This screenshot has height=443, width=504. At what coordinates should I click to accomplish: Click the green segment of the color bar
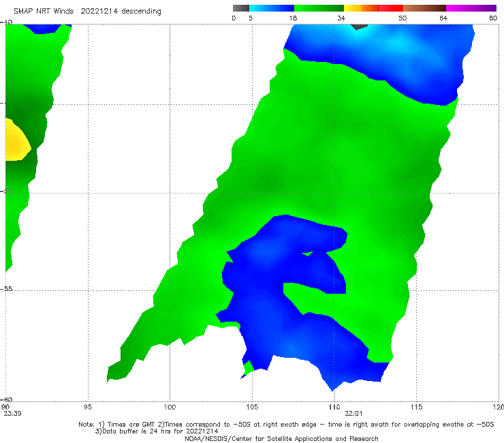[x=319, y=8]
